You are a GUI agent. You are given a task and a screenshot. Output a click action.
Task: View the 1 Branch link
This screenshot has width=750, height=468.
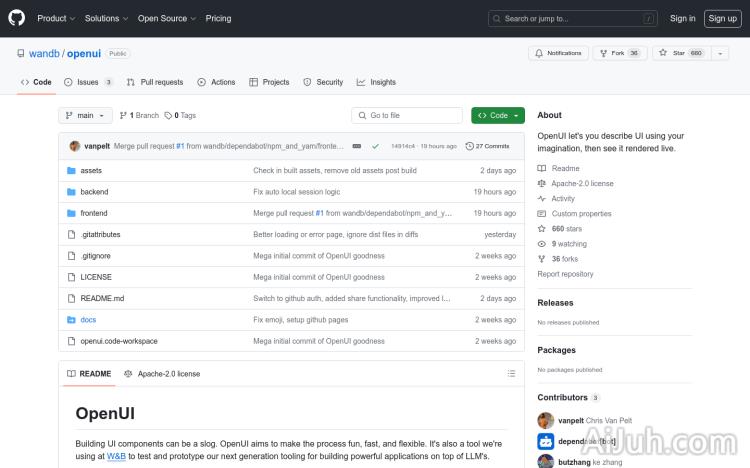(x=139, y=115)
